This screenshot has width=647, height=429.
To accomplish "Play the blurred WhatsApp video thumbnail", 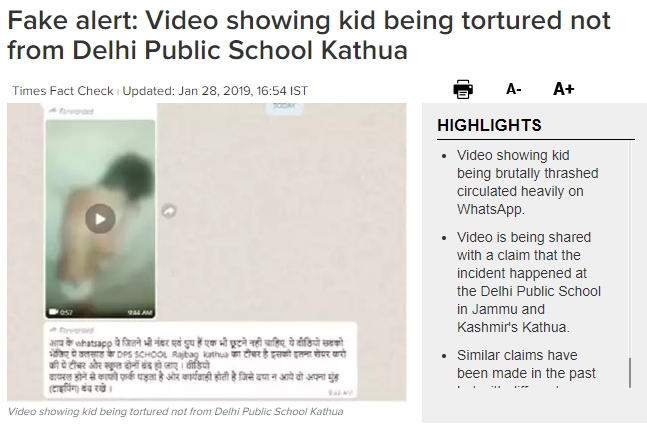I will pyautogui.click(x=100, y=219).
